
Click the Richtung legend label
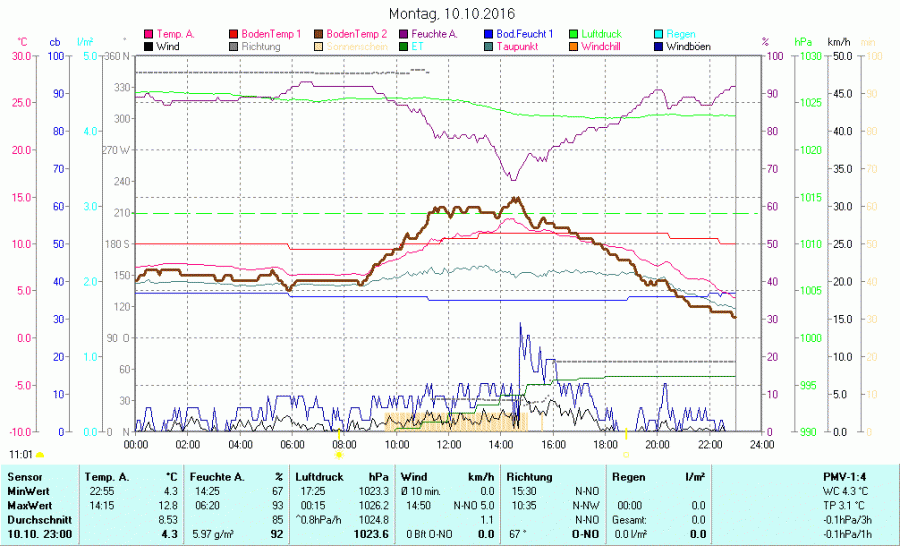[260, 47]
